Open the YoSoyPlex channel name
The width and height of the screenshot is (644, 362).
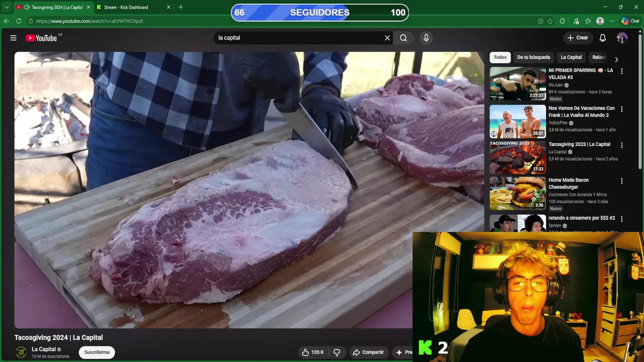click(558, 123)
